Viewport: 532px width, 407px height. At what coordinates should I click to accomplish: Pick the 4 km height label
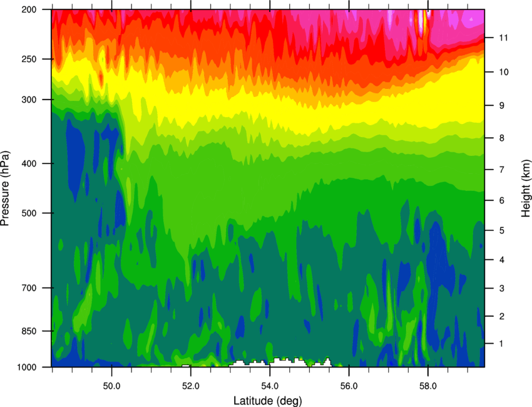point(501,260)
